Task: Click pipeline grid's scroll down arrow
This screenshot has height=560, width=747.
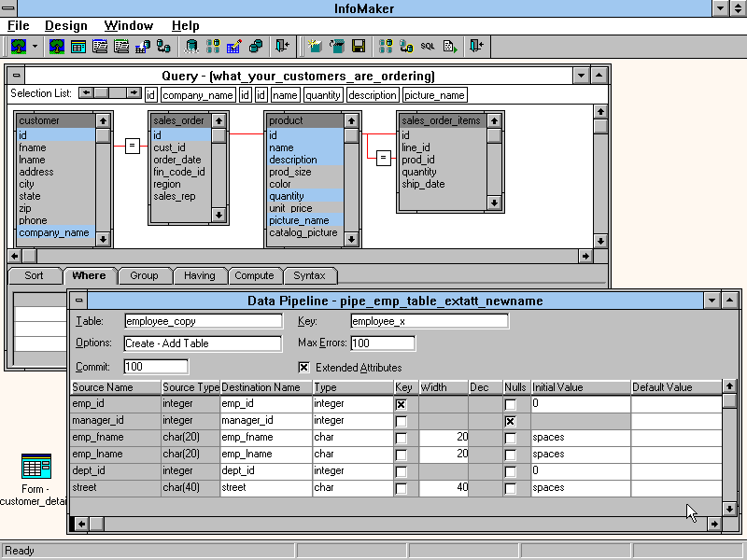Action: [729, 509]
